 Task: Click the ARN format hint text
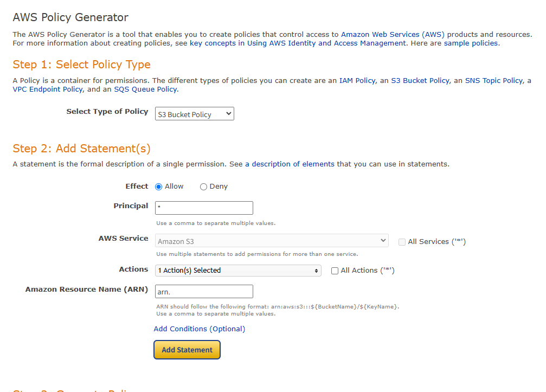(278, 307)
